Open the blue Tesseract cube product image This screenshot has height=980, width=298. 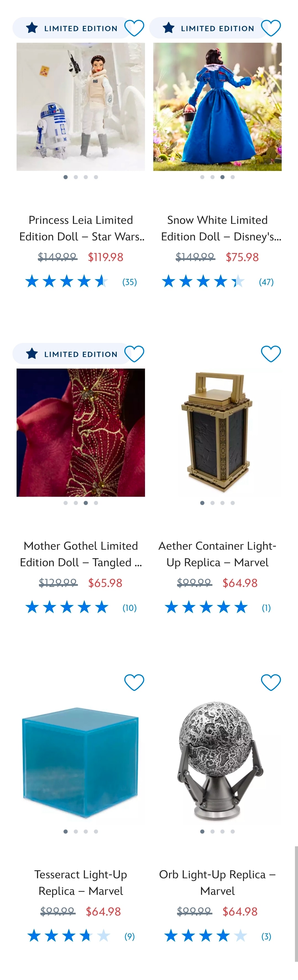[x=81, y=761]
